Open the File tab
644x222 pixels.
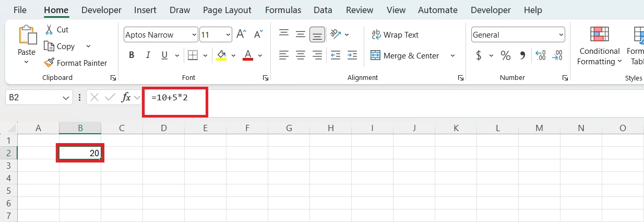[x=20, y=10]
